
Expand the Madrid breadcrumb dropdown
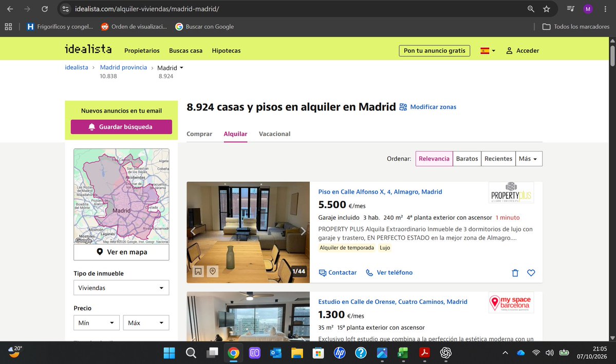tap(171, 68)
